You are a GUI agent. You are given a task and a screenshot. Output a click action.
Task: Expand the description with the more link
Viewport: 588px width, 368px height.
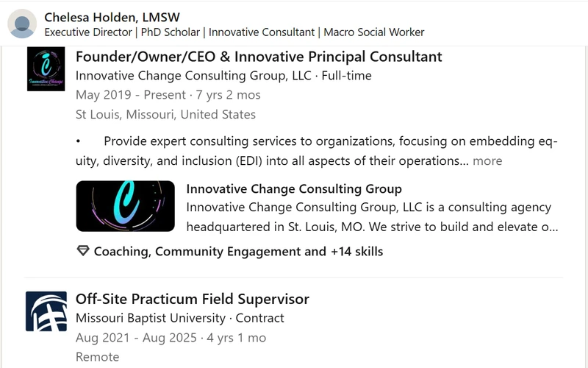click(487, 160)
